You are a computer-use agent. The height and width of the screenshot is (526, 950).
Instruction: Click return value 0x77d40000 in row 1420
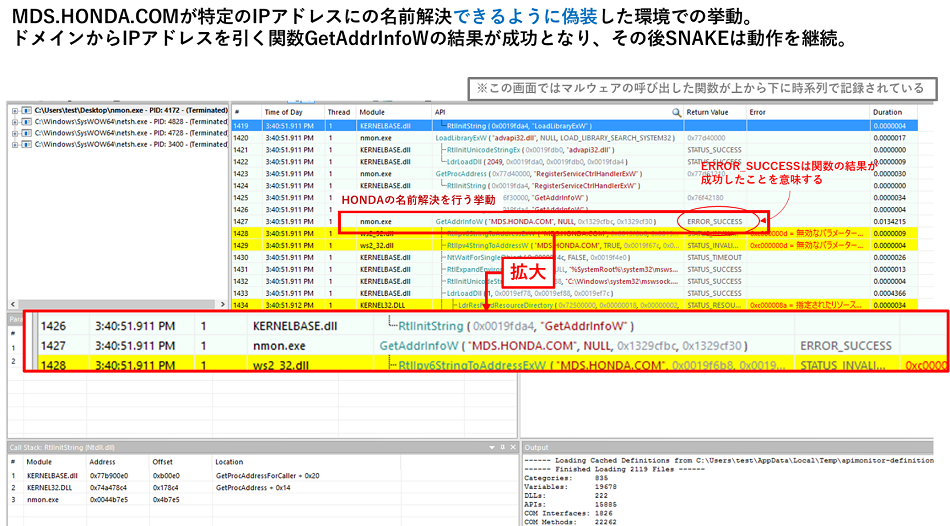706,138
